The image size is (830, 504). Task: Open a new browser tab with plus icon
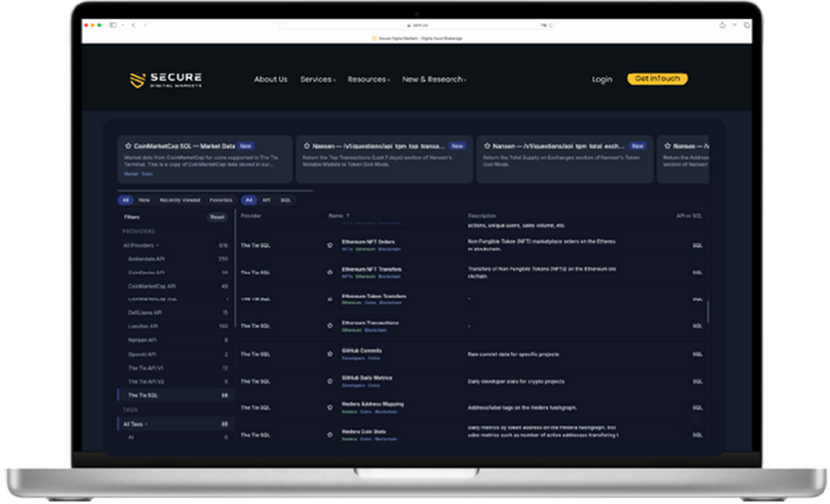[734, 25]
